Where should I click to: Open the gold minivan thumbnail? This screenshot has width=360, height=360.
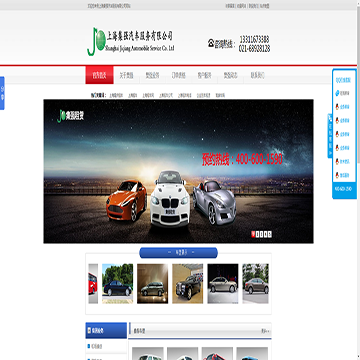coord(152,284)
